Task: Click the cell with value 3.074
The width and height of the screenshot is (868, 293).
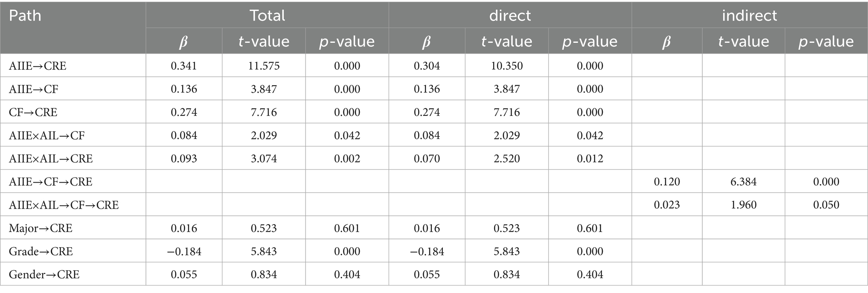Action: (264, 159)
